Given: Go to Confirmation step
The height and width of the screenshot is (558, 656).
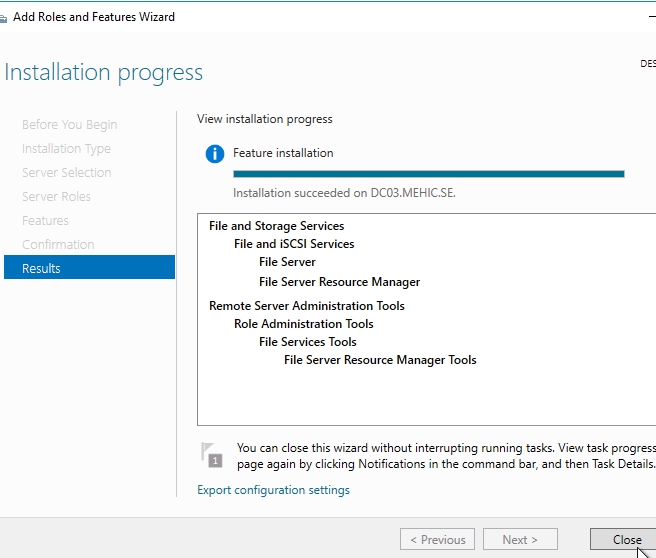Looking at the screenshot, I should coord(58,245).
